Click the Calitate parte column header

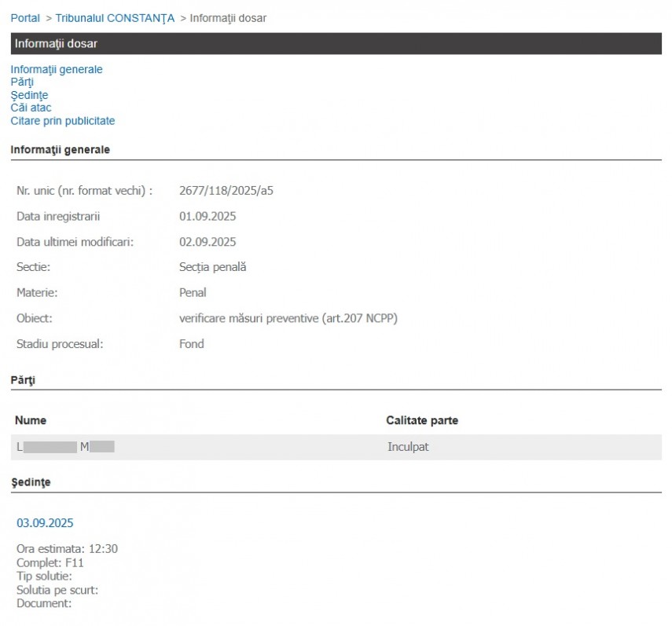coord(422,420)
